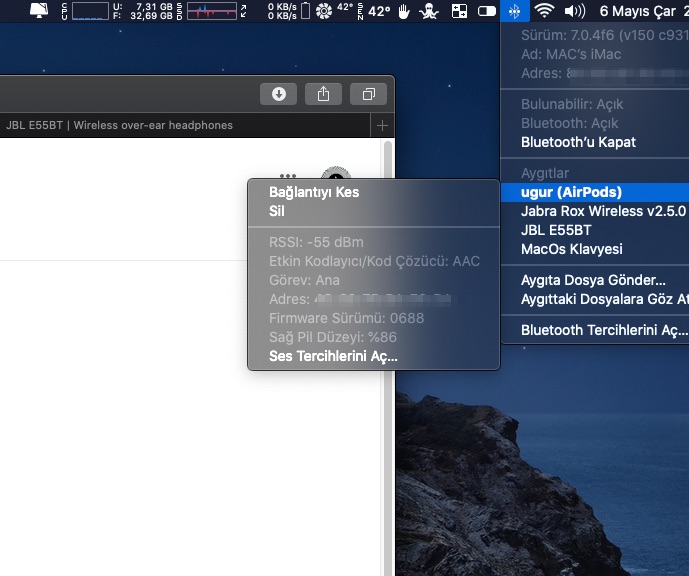Click the hand icon in menu bar
The image size is (689, 576).
click(x=404, y=12)
